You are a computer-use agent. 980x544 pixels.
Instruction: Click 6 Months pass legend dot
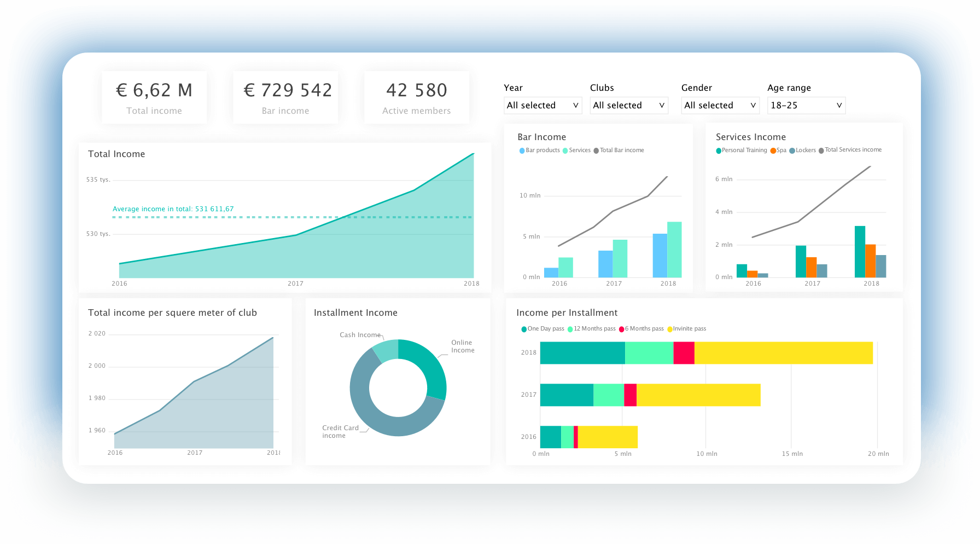[x=621, y=329]
